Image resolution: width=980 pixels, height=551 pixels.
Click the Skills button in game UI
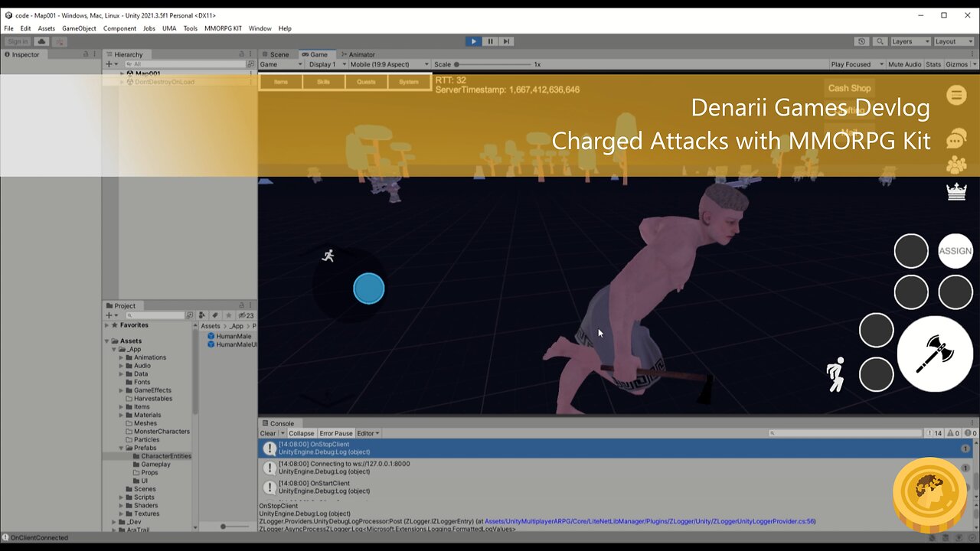324,82
